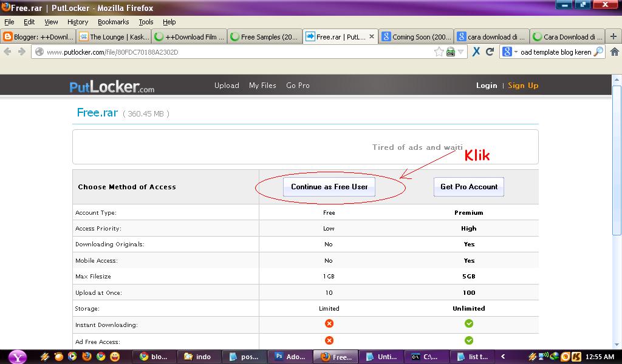Click red X icon in Instant Downloading row

tap(329, 323)
